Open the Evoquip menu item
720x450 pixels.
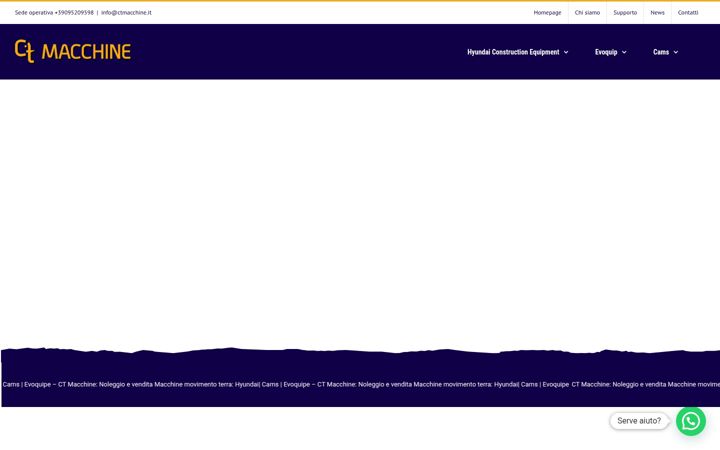(606, 52)
